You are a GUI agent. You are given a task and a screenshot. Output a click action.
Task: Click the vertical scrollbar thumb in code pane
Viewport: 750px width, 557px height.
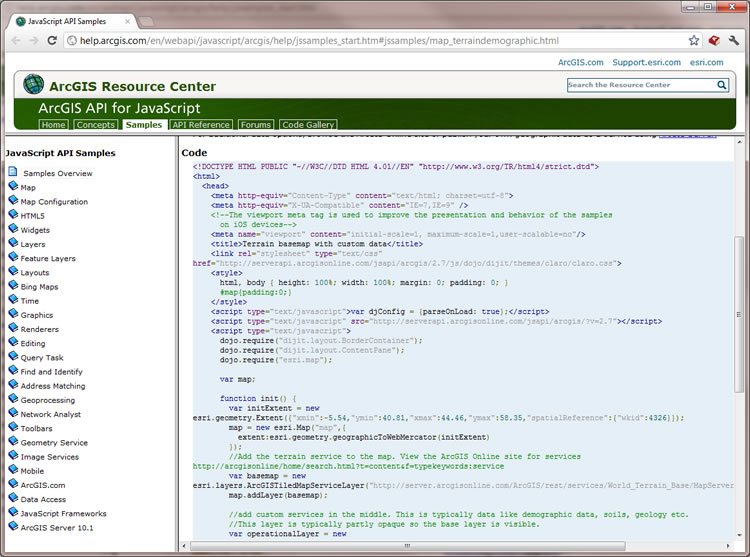click(x=739, y=314)
